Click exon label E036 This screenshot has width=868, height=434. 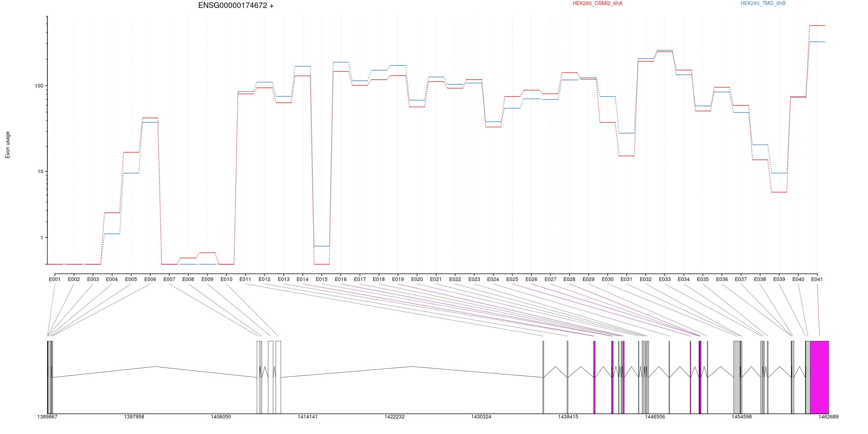point(722,279)
